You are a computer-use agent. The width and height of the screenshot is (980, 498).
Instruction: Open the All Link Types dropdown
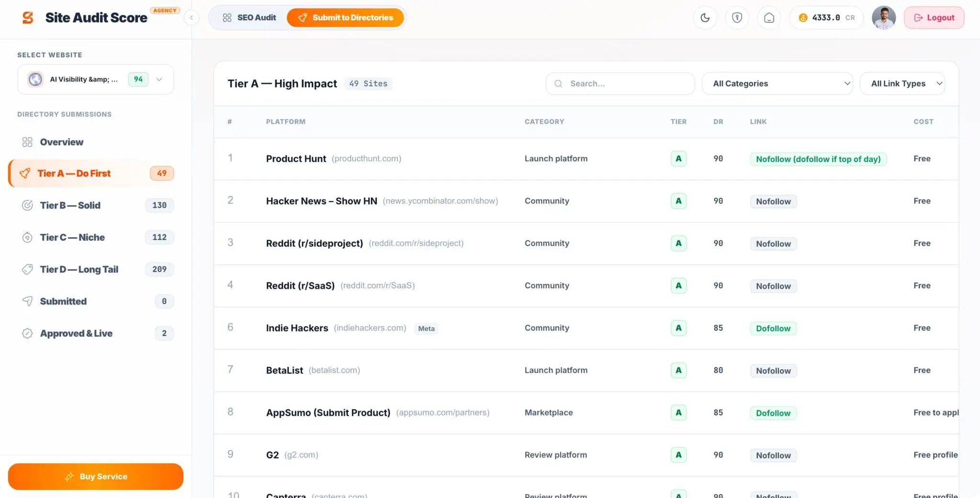tap(902, 84)
